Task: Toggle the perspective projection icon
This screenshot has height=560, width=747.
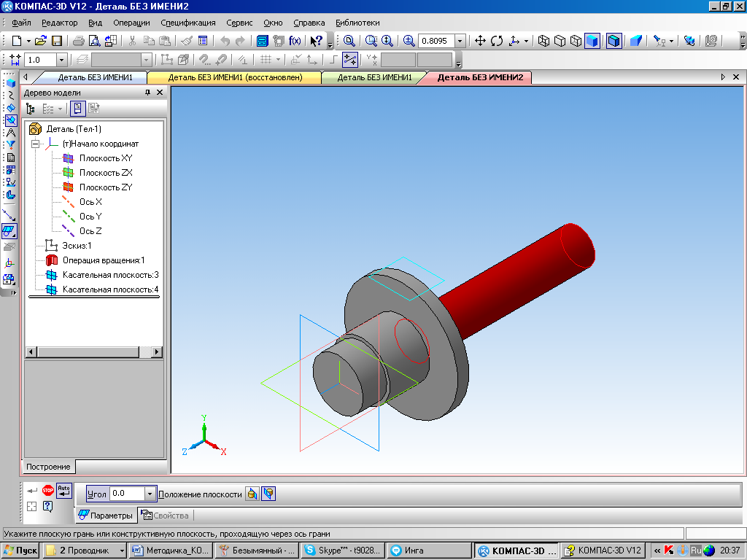Action: [636, 41]
